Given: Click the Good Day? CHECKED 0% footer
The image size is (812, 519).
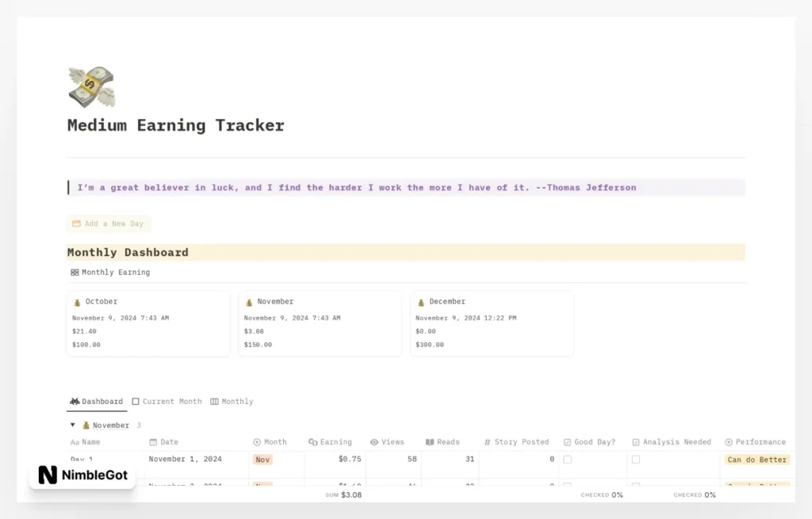Looking at the screenshot, I should point(602,494).
